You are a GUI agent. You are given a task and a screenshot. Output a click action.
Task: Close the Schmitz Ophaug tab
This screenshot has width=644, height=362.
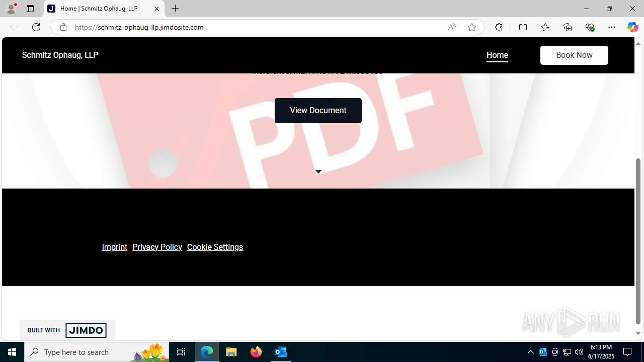coord(156,9)
